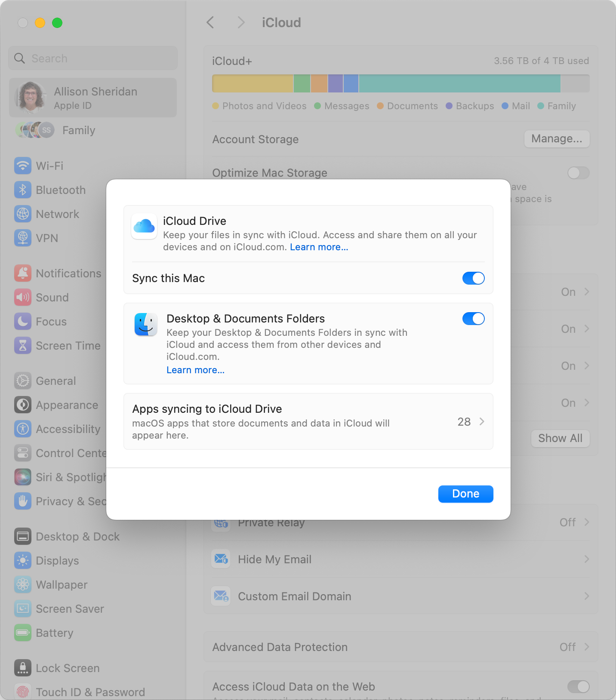This screenshot has height=700, width=616.
Task: Turn off the Sync this Mac switch
Action: click(473, 278)
